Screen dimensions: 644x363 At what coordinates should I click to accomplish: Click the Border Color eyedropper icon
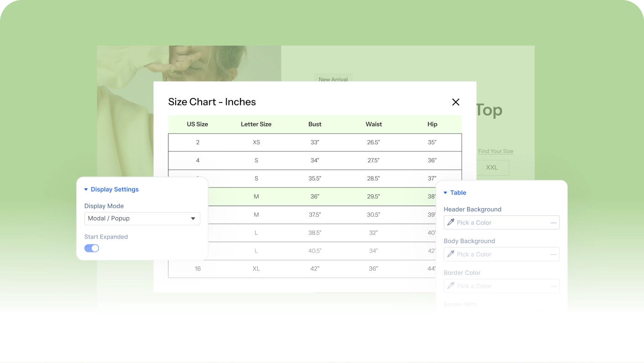coord(451,286)
